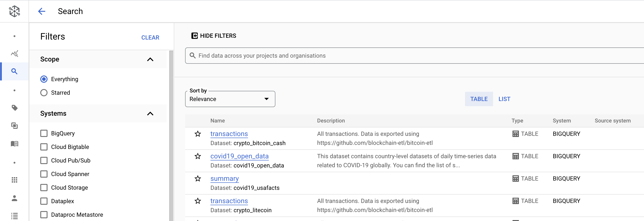Select the tag icon in the sidebar

coord(14,108)
